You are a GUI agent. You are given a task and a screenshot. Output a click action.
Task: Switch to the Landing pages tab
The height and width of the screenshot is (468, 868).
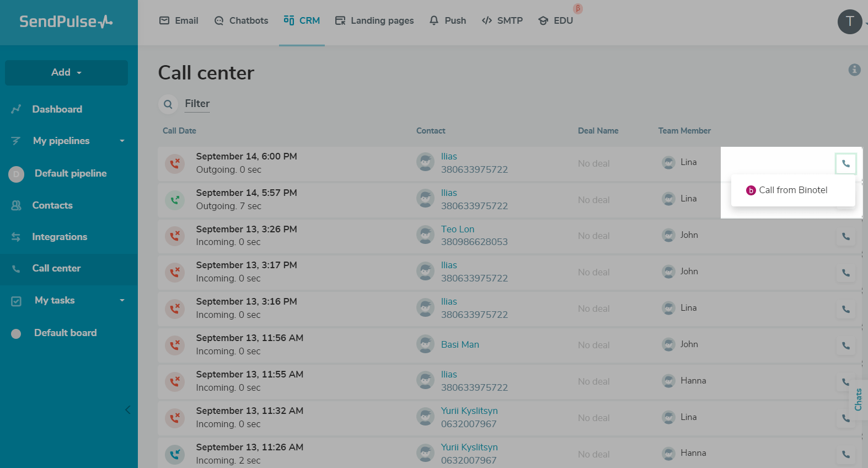click(x=374, y=21)
